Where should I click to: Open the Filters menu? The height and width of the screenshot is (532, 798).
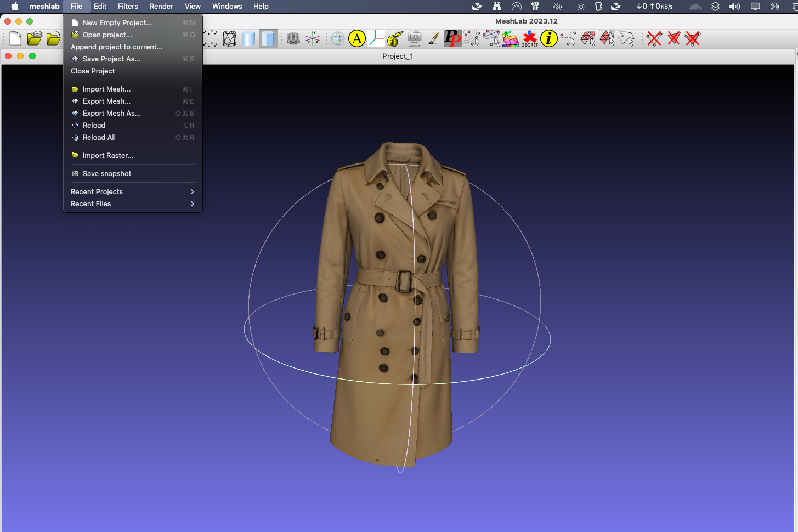(x=128, y=7)
